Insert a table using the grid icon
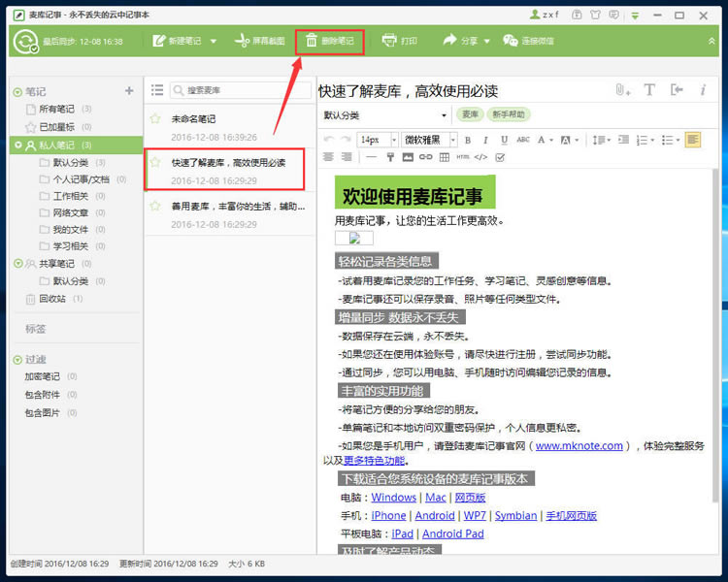The height and width of the screenshot is (582, 728). (x=444, y=157)
